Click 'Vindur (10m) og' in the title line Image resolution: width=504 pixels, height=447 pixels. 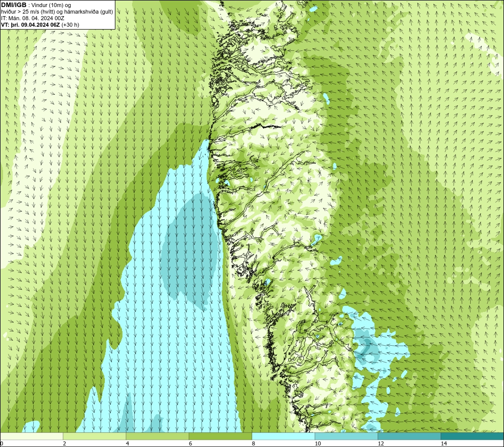52,6
